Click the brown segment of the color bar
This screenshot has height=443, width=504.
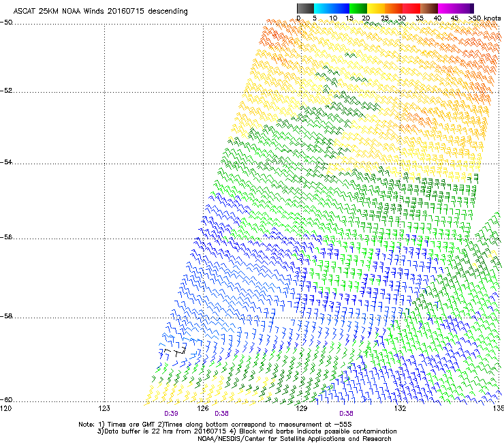coord(429,8)
